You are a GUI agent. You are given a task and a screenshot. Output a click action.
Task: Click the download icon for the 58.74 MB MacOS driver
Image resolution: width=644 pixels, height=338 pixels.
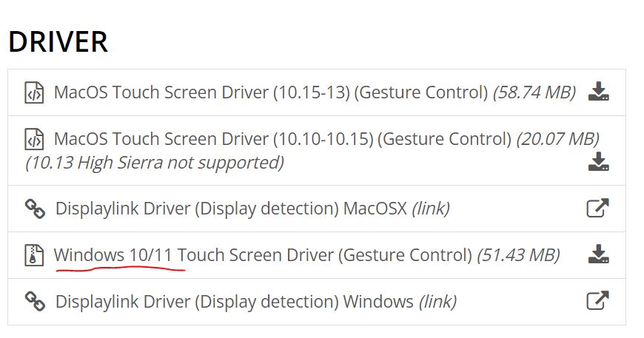click(598, 92)
